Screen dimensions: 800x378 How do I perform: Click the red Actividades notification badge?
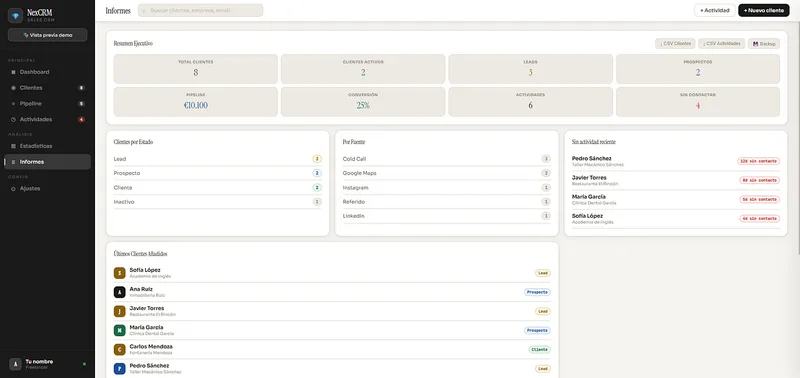pyautogui.click(x=81, y=119)
